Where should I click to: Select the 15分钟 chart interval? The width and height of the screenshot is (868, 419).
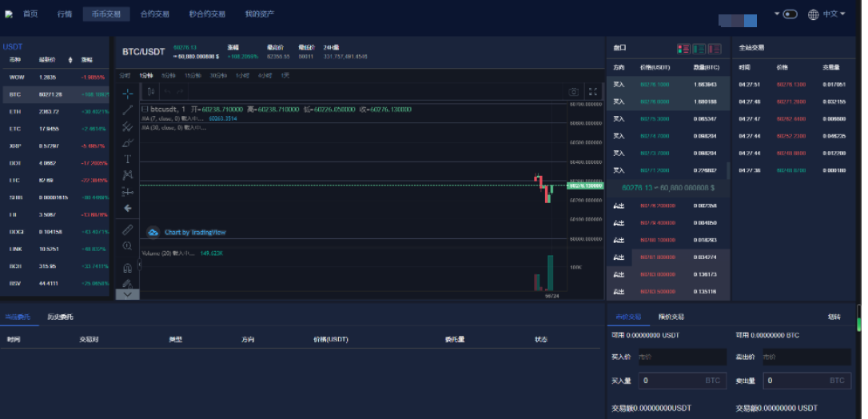click(x=193, y=75)
